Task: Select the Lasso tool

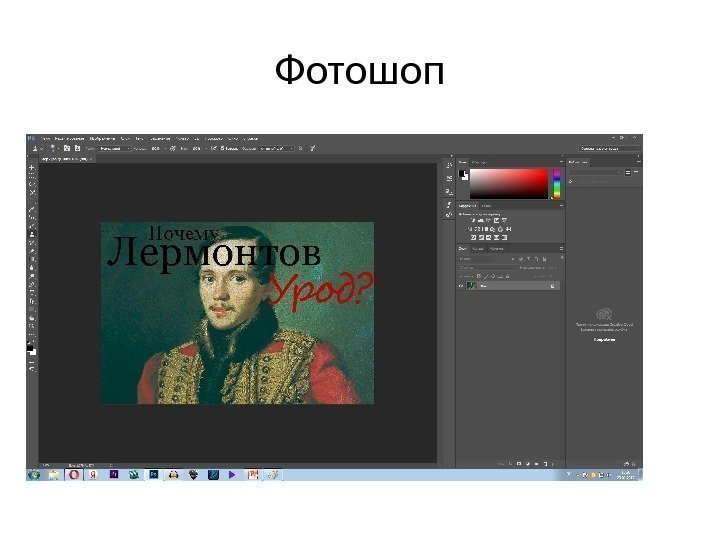Action: [x=32, y=185]
